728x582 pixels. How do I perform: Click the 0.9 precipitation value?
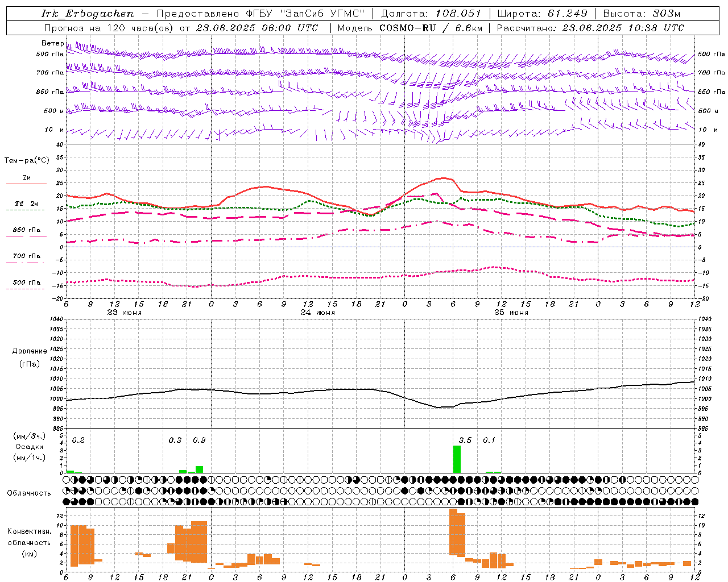pos(199,440)
